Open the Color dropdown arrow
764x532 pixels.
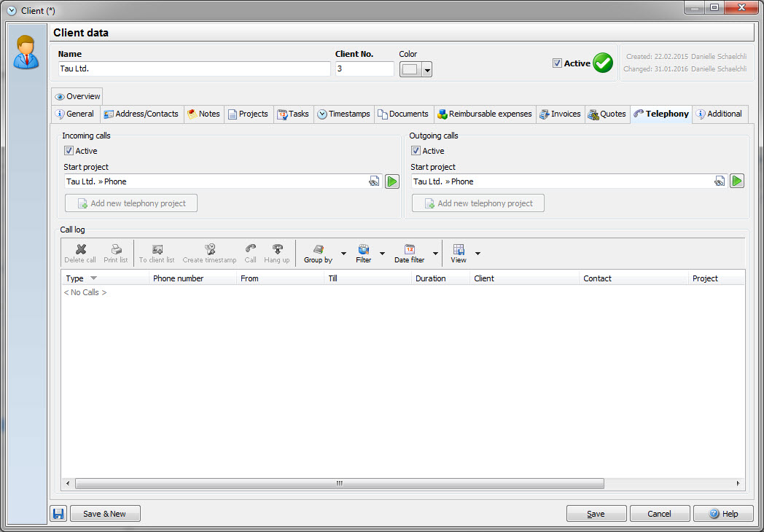[427, 70]
